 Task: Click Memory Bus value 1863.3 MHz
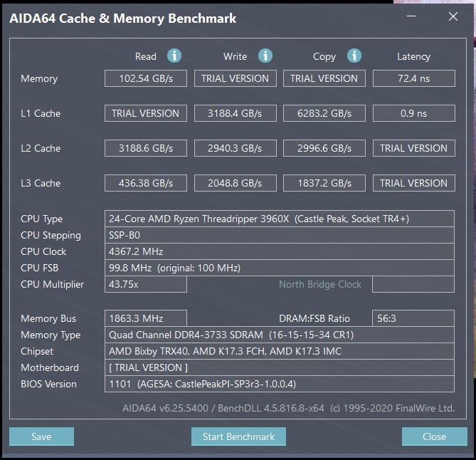tap(146, 318)
